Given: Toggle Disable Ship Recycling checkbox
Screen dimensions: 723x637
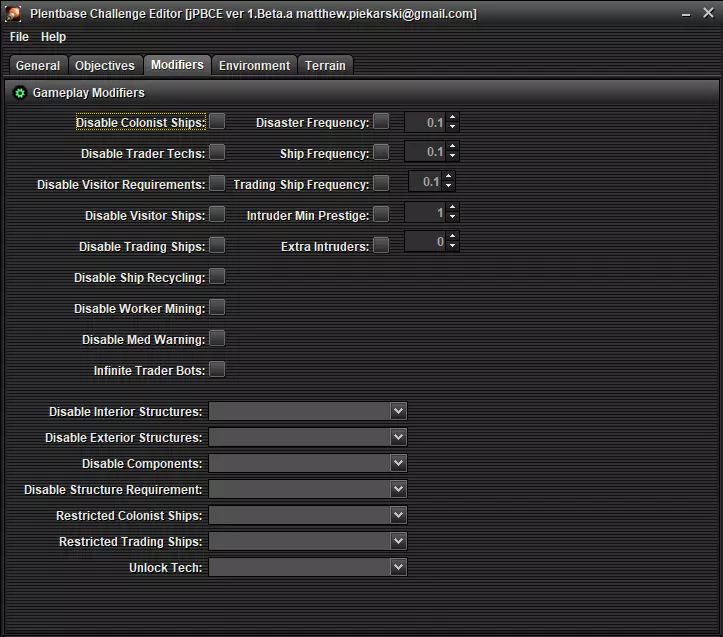Looking at the screenshot, I should [217, 276].
